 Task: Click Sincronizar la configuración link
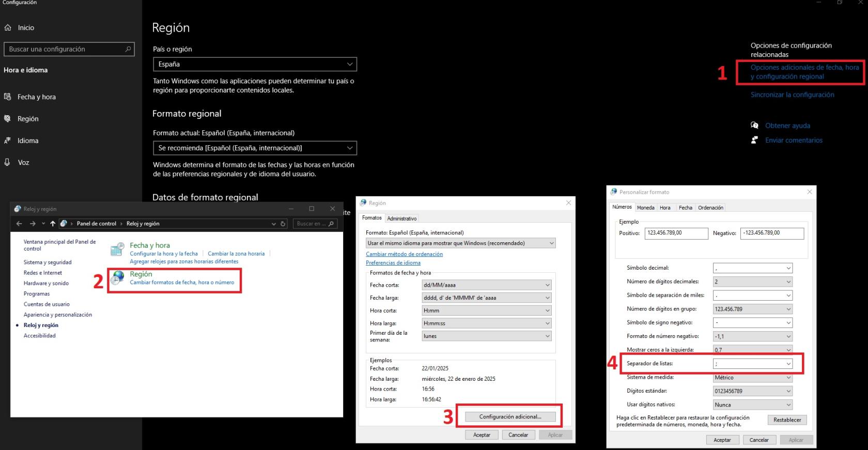click(792, 95)
